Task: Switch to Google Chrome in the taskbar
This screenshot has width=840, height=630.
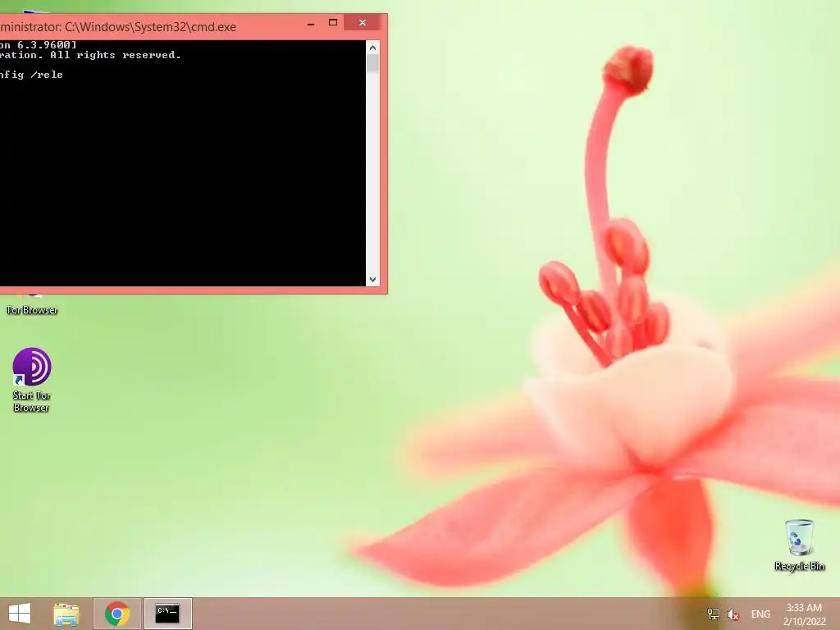Action: pos(117,614)
